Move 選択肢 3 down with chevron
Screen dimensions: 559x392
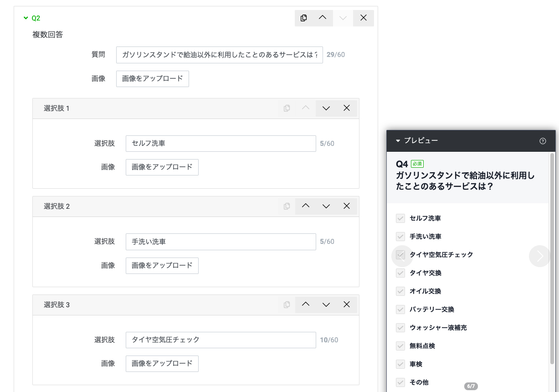tap(326, 304)
